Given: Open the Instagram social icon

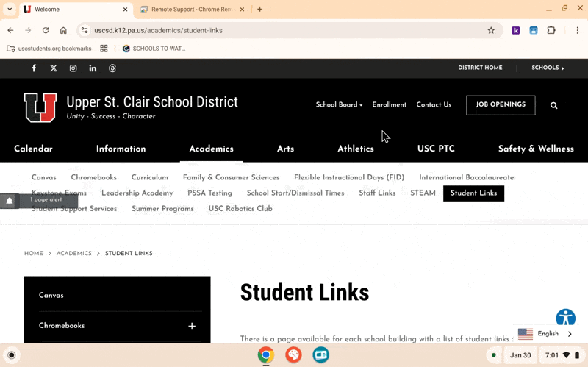Looking at the screenshot, I should click(73, 68).
